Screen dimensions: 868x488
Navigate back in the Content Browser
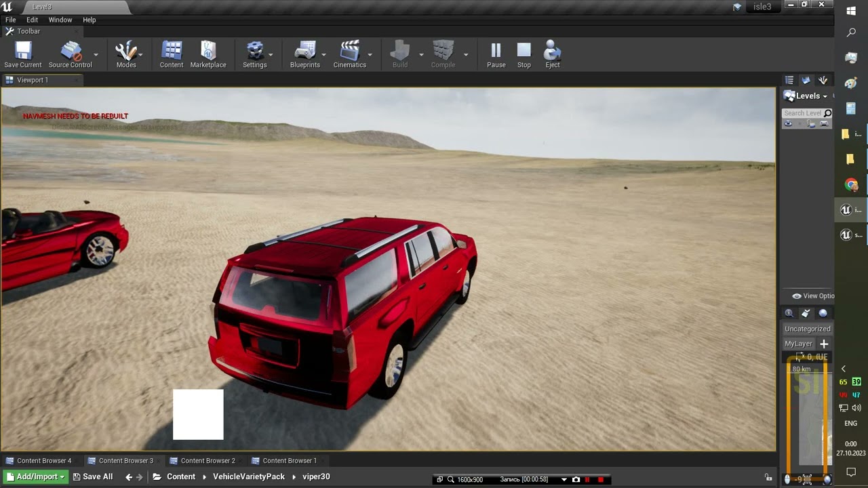pos(129,477)
